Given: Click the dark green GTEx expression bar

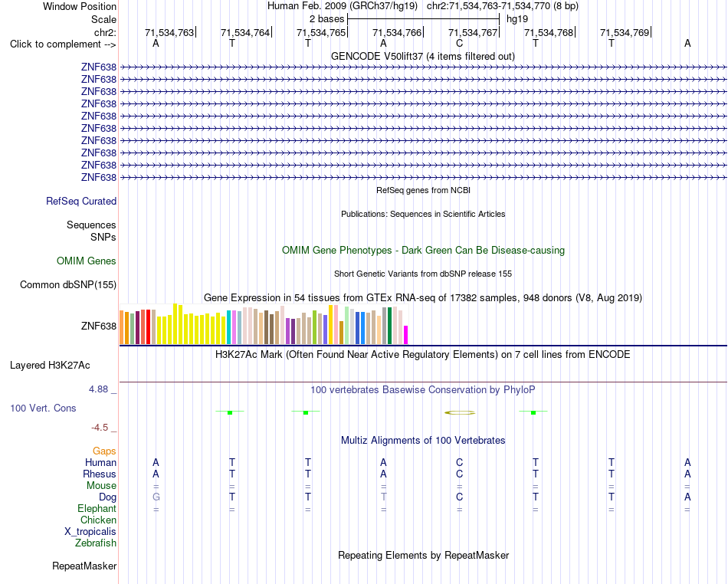Looking at the screenshot, I should [389, 326].
